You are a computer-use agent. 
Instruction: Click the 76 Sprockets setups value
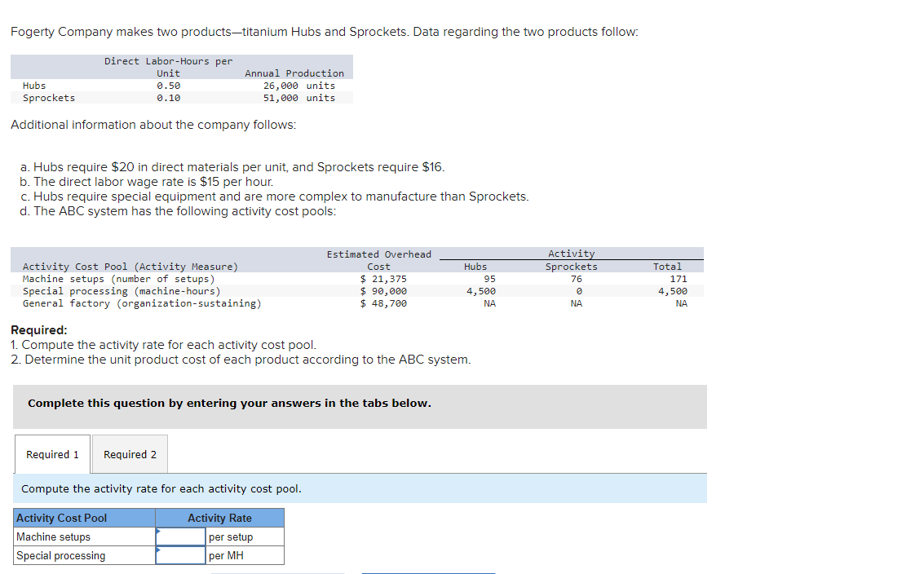tap(577, 279)
